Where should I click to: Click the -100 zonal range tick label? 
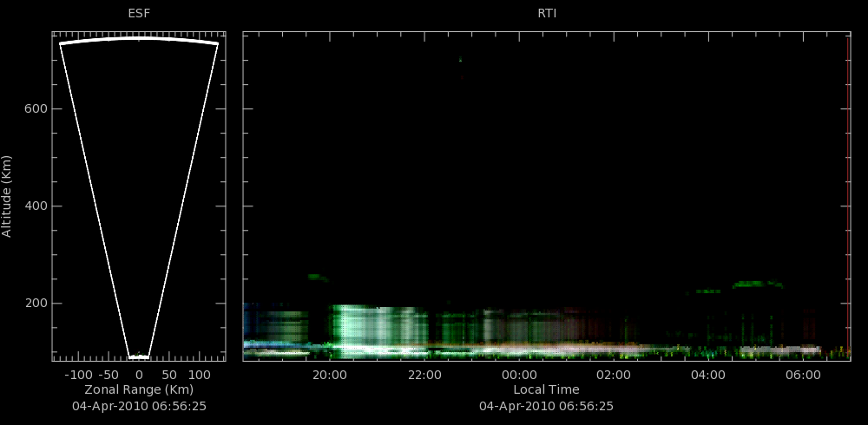tap(77, 375)
